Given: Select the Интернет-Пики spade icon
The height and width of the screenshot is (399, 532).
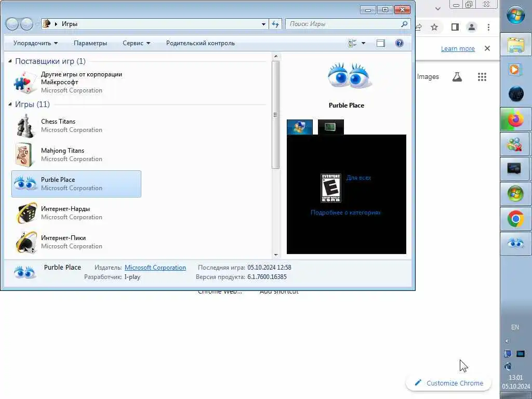Looking at the screenshot, I should tap(26, 242).
